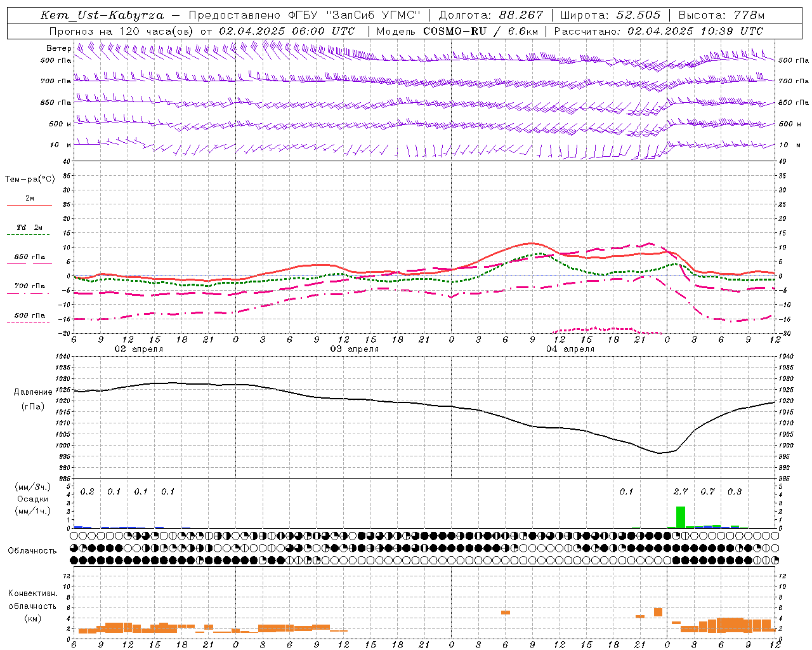Viewport: 812px width, 650px height.
Task: Click the 700 гПа temperature legend entry
Action: pos(30,286)
